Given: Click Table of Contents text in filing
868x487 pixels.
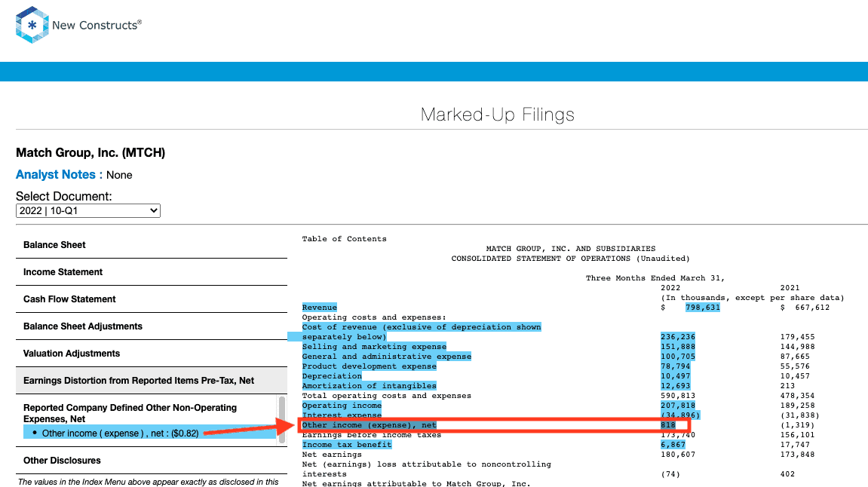Looking at the screenshot, I should [345, 239].
